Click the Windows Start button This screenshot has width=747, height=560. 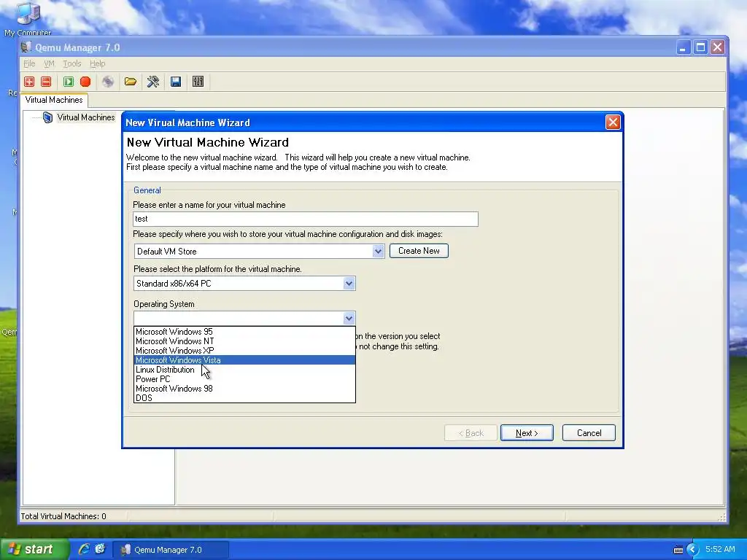(x=34, y=550)
